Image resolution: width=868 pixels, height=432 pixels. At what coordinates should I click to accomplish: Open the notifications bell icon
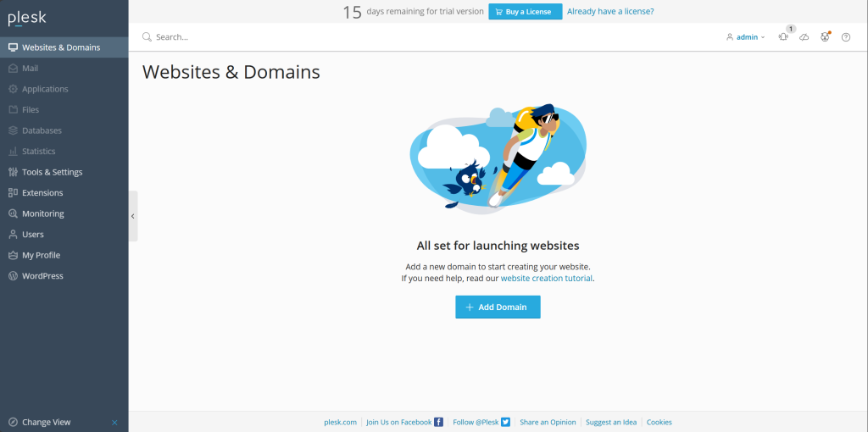pyautogui.click(x=783, y=37)
